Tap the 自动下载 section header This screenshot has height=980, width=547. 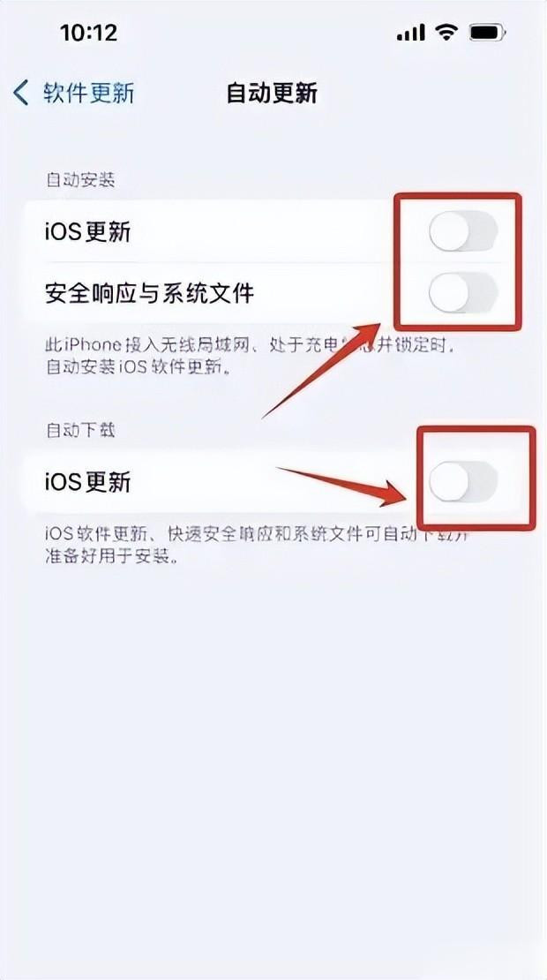coord(80,430)
